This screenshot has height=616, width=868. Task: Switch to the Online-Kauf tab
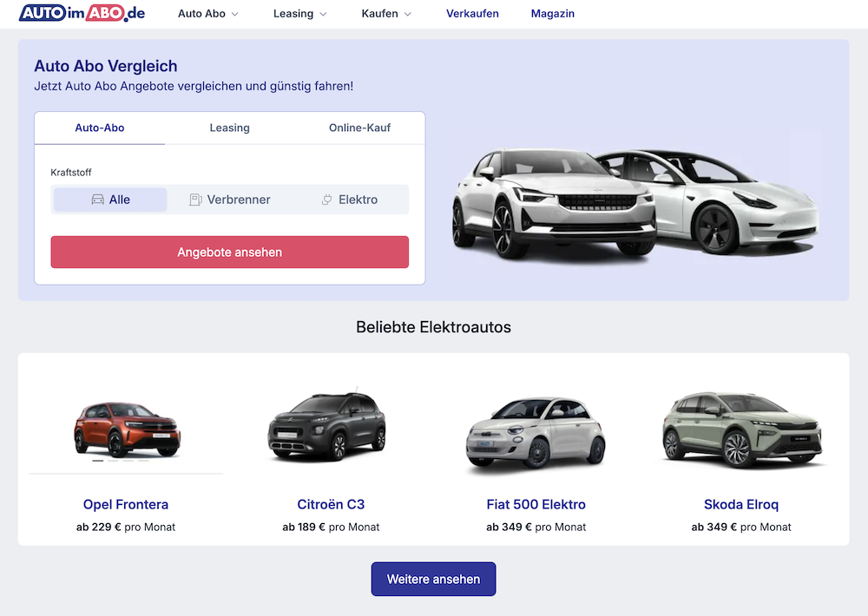point(360,128)
